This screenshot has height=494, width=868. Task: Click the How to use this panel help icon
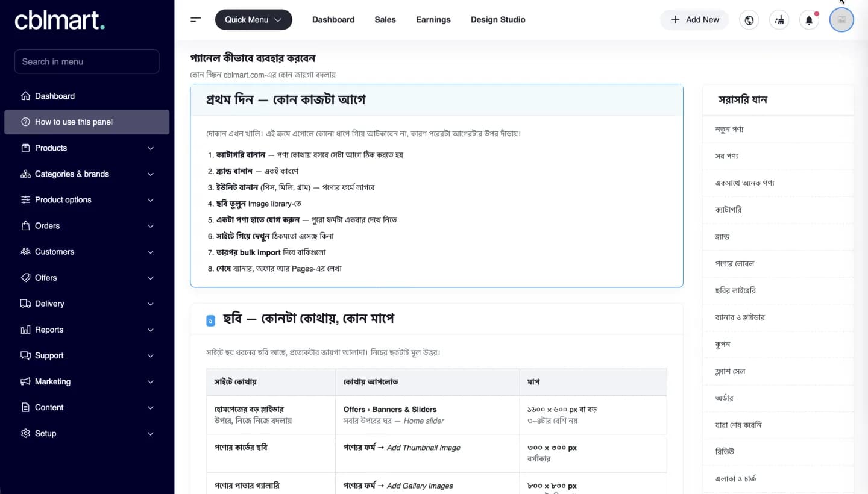25,122
